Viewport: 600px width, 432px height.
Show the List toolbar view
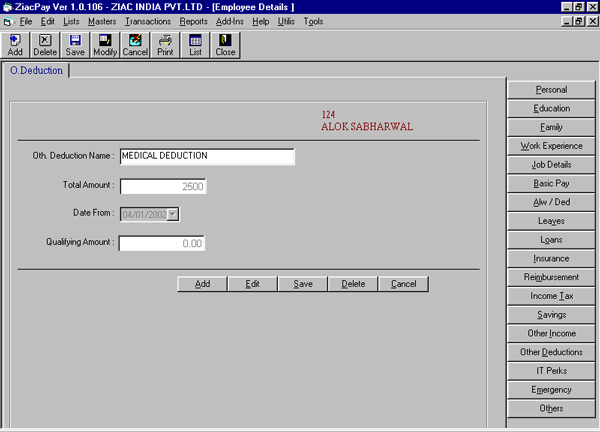(195, 45)
